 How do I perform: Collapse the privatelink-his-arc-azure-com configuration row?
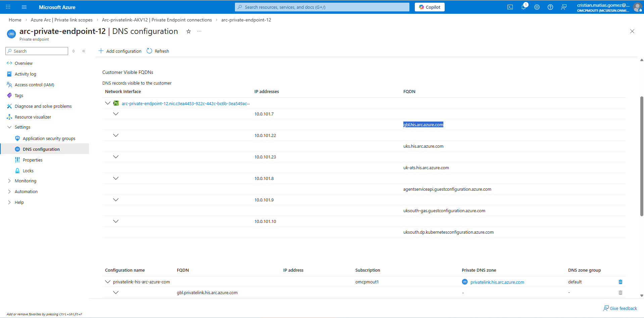[x=107, y=282]
